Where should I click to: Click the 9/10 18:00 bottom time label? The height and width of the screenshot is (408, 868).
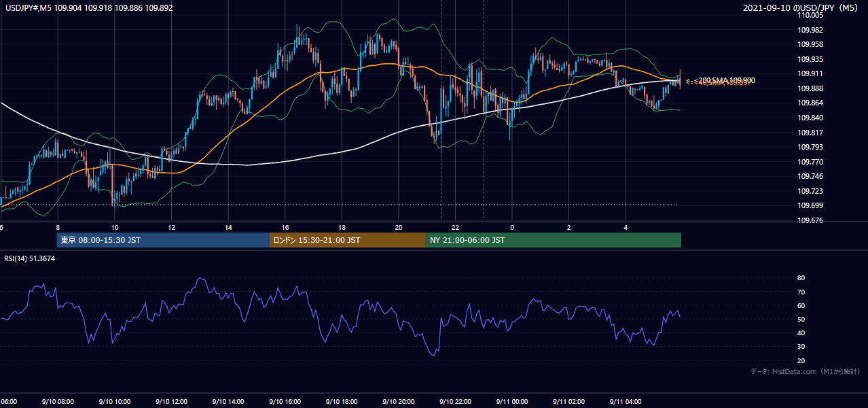tap(341, 402)
